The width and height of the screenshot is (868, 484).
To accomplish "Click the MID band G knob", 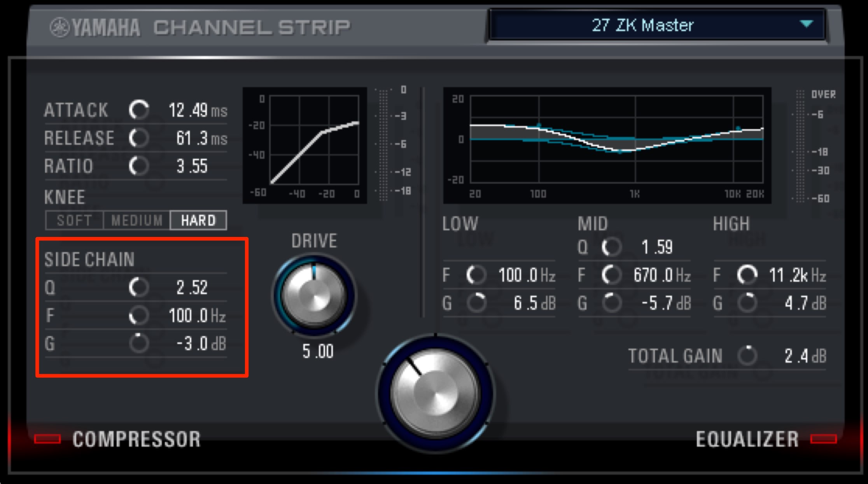I will click(612, 303).
